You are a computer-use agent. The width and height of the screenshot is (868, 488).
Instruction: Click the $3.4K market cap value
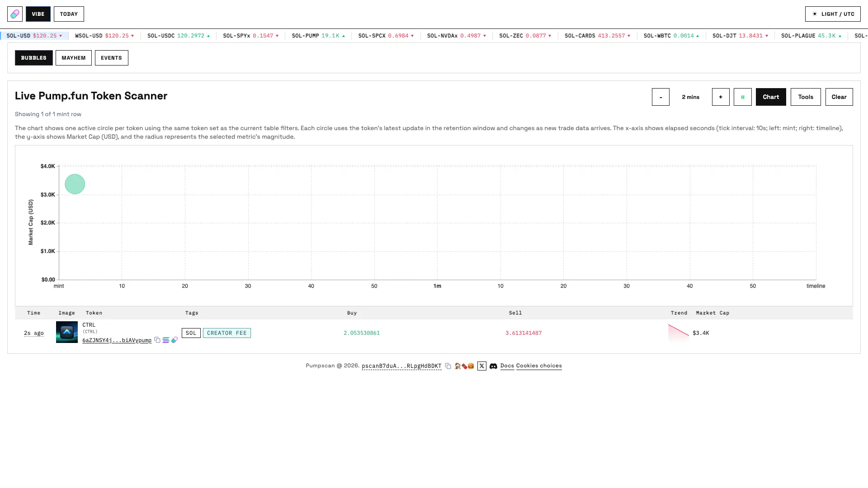(701, 333)
